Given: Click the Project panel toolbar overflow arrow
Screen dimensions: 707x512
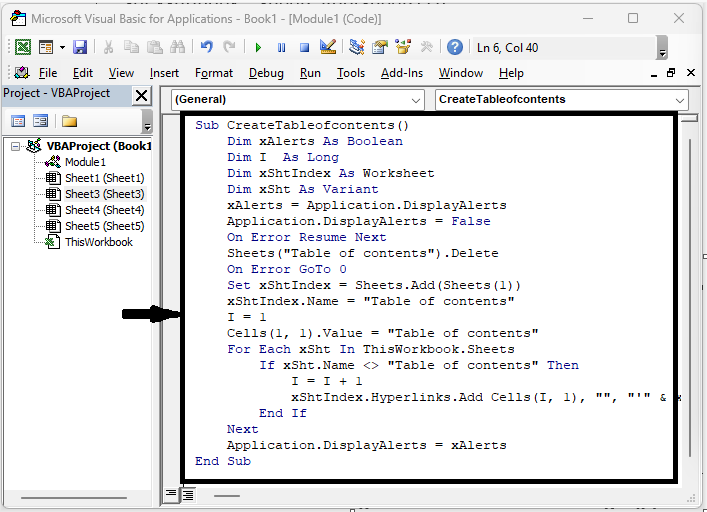Looking at the screenshot, I should [147, 122].
